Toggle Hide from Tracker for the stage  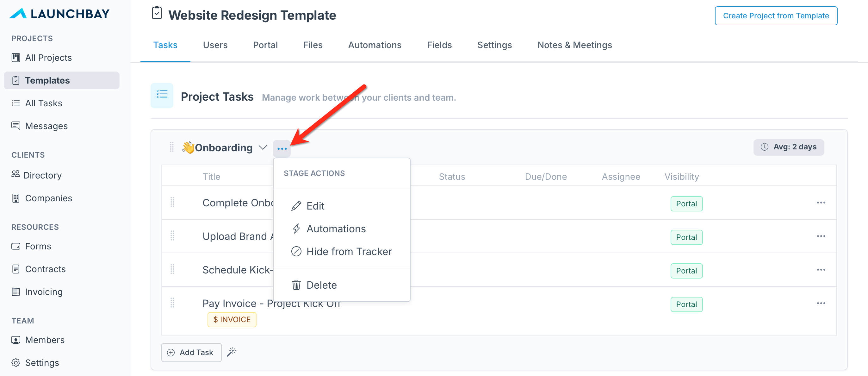click(342, 252)
